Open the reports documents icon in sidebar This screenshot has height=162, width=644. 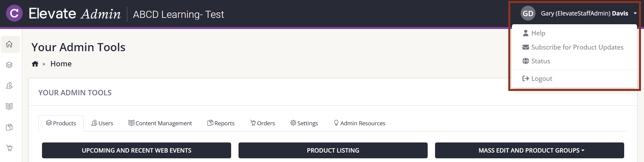(9, 127)
